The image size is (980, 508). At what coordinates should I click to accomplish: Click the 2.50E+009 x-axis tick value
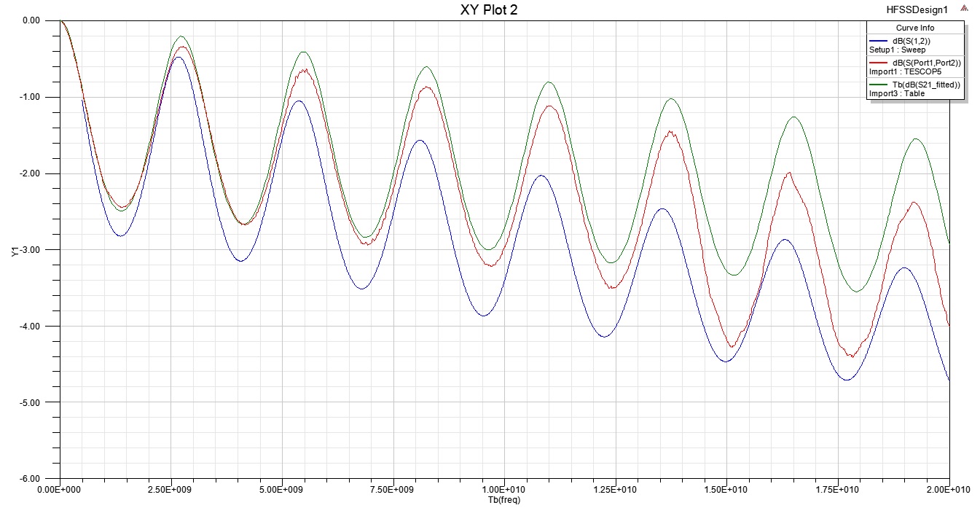click(x=170, y=489)
